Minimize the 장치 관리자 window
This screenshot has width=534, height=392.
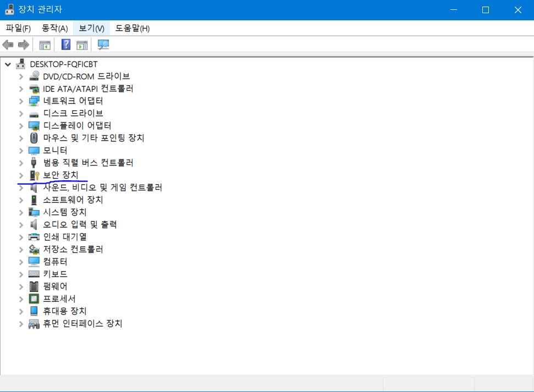[x=454, y=10]
